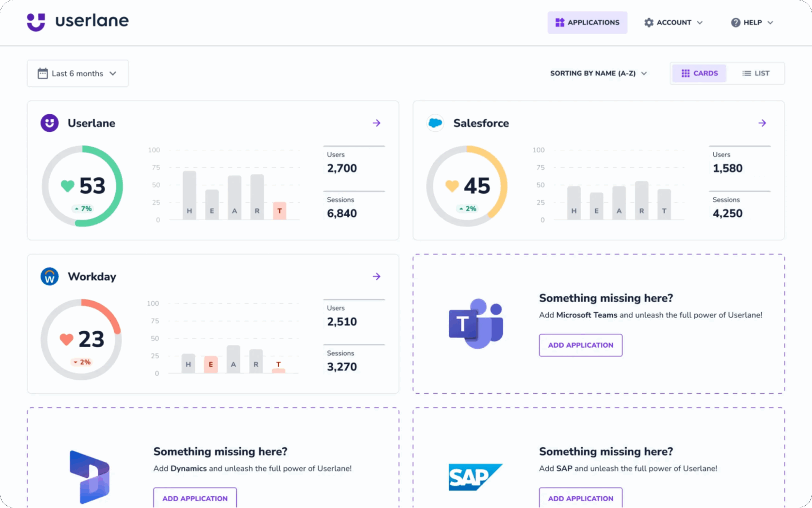The image size is (812, 508).
Task: Click the Userlane logo in the header
Action: [x=77, y=22]
